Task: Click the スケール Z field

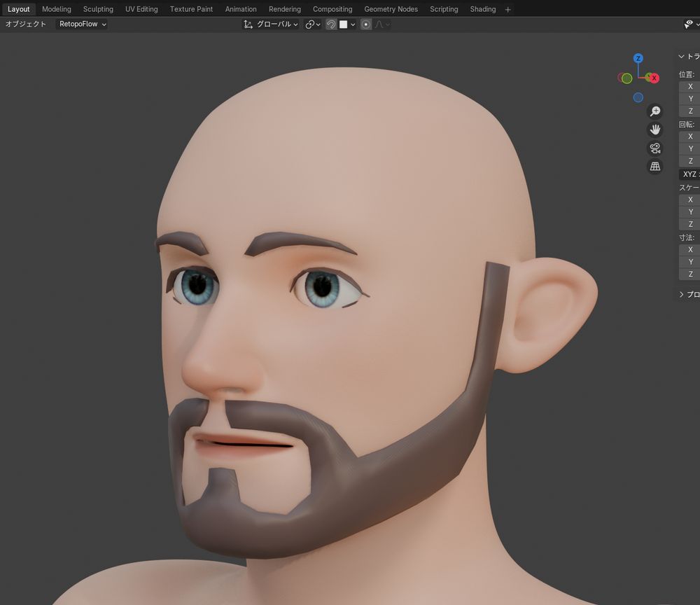Action: coord(689,223)
